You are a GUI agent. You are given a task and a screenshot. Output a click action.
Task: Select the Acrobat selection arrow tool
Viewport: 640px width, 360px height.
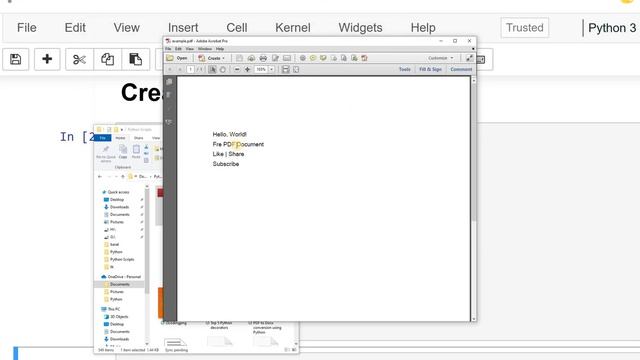click(x=212, y=69)
